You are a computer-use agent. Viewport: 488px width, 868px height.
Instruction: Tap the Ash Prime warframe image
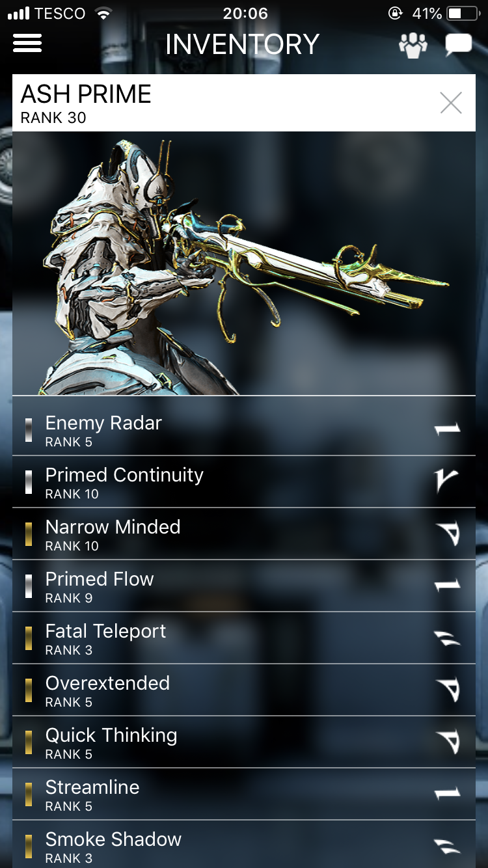tap(244, 263)
